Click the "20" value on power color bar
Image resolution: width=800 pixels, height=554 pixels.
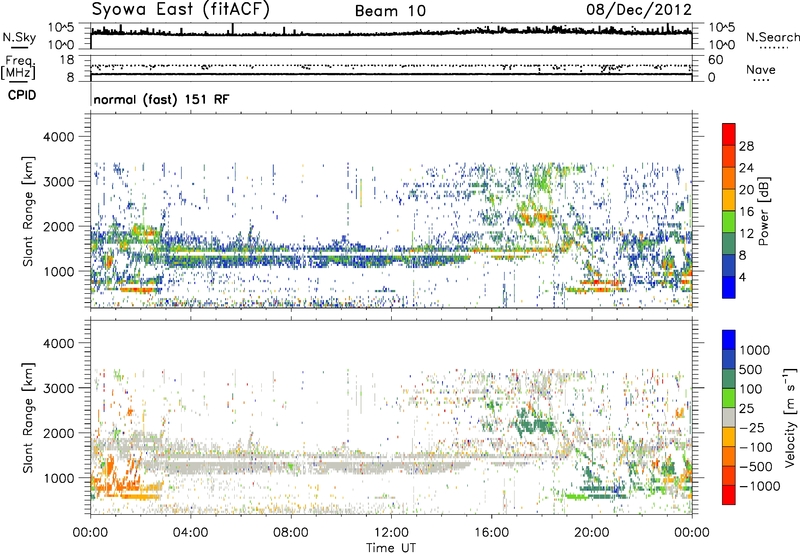tap(746, 190)
